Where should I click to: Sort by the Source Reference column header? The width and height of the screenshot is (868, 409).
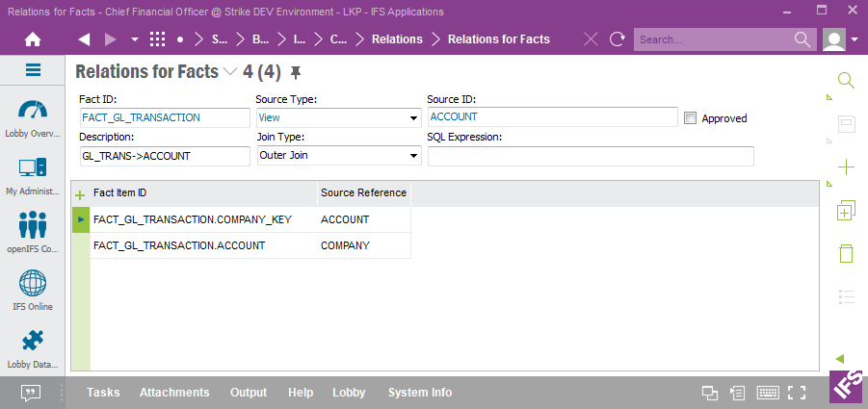click(364, 193)
